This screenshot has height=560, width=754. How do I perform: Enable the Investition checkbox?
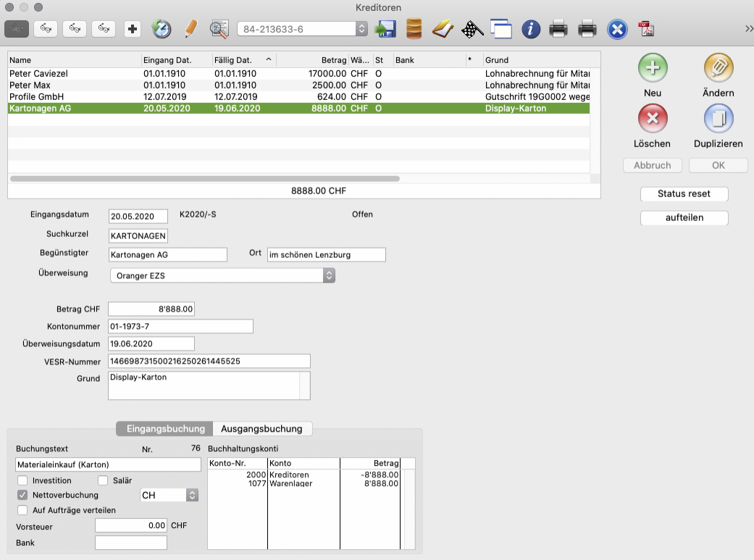[22, 480]
